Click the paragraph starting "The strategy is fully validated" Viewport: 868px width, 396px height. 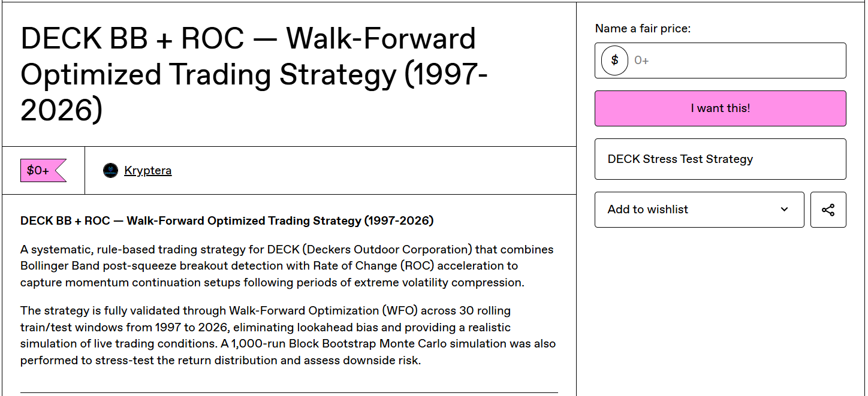tap(288, 335)
